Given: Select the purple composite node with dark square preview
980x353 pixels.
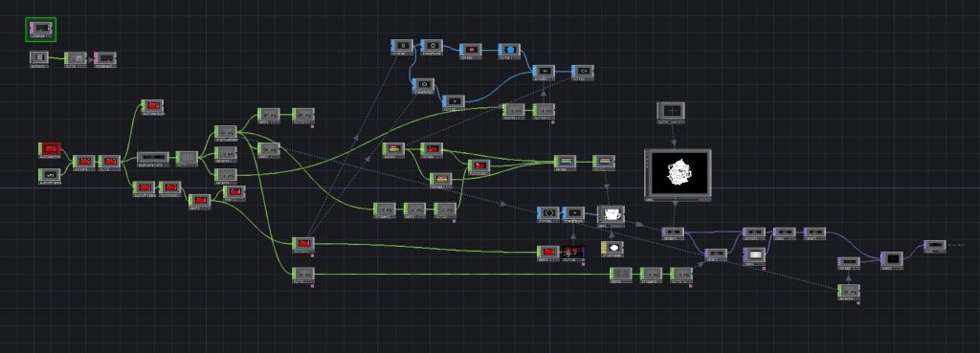Looking at the screenshot, I should point(892,259).
